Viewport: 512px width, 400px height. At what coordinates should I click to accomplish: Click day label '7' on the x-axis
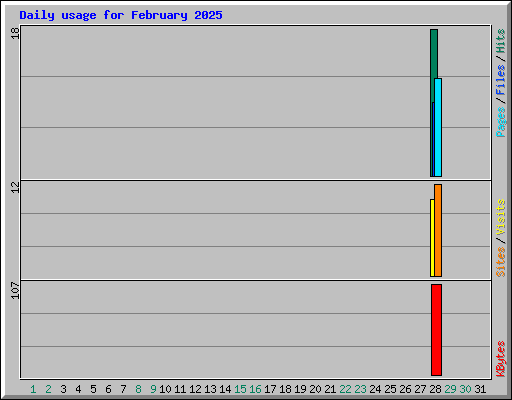pyautogui.click(x=123, y=389)
